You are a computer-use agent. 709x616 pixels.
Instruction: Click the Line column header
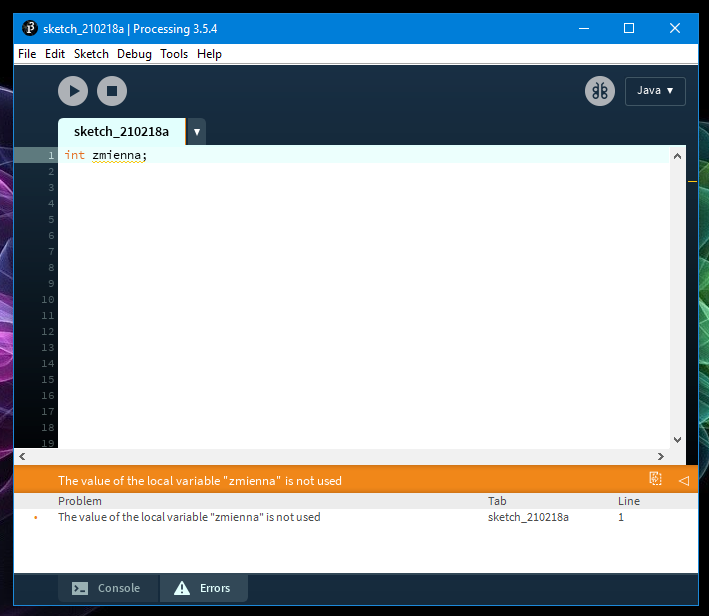tap(629, 501)
